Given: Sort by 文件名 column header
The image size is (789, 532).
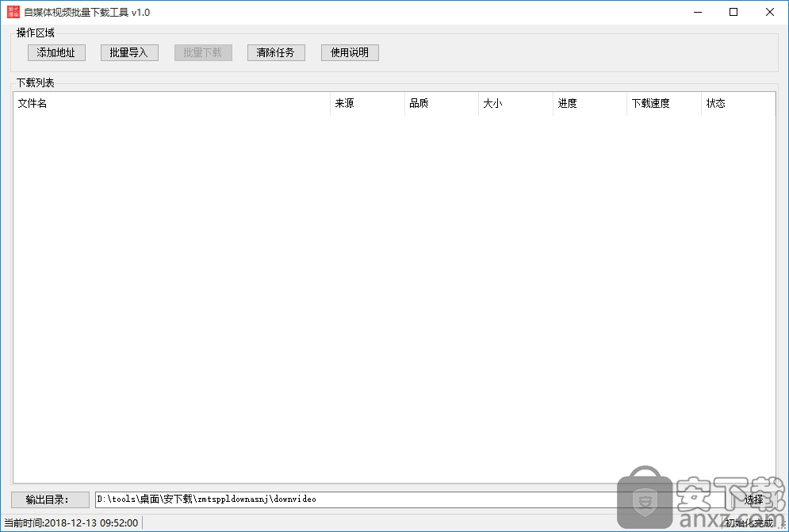Looking at the screenshot, I should [x=170, y=104].
